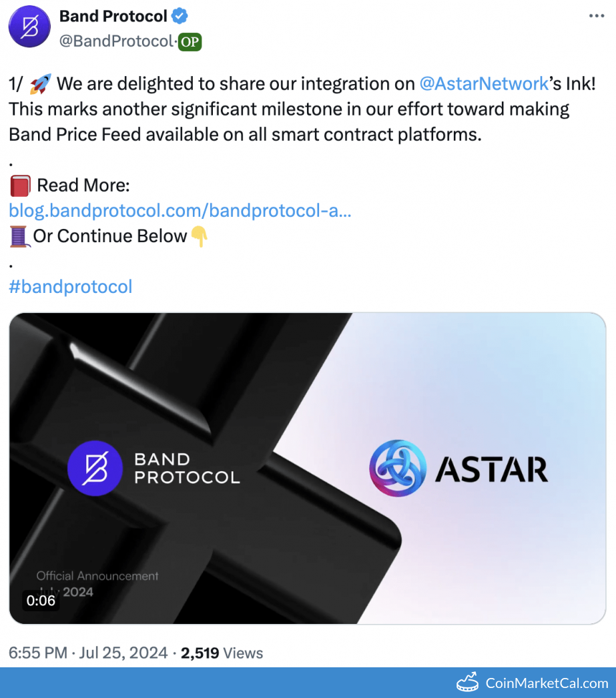Click the thread spool emoji
The width and height of the screenshot is (616, 698).
19,236
